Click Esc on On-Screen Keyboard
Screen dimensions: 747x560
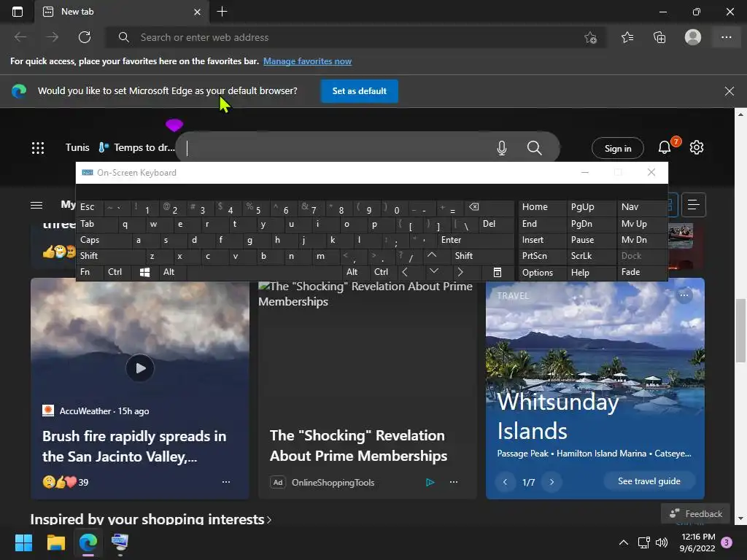[90, 207]
